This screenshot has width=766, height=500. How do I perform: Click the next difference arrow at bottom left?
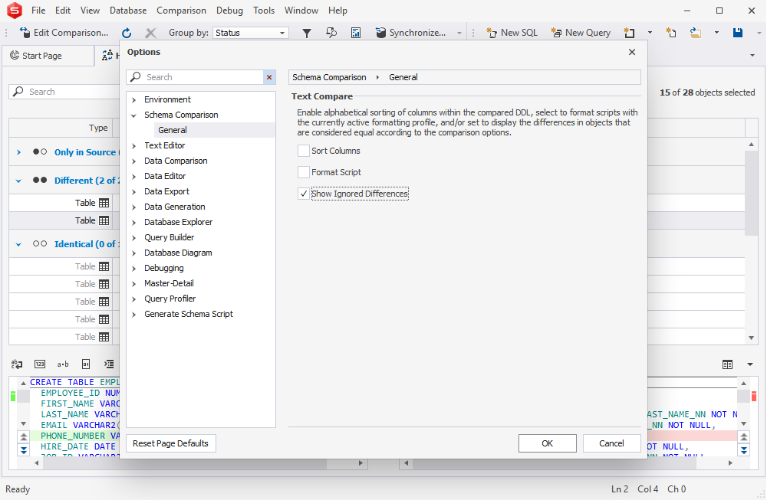(x=23, y=450)
